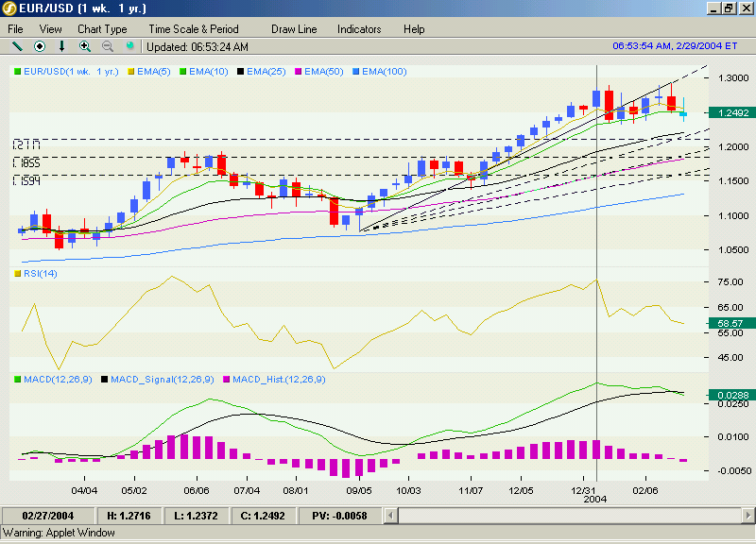This screenshot has height=544, width=756.
Task: Click the application icon in the title bar
Action: coord(9,8)
